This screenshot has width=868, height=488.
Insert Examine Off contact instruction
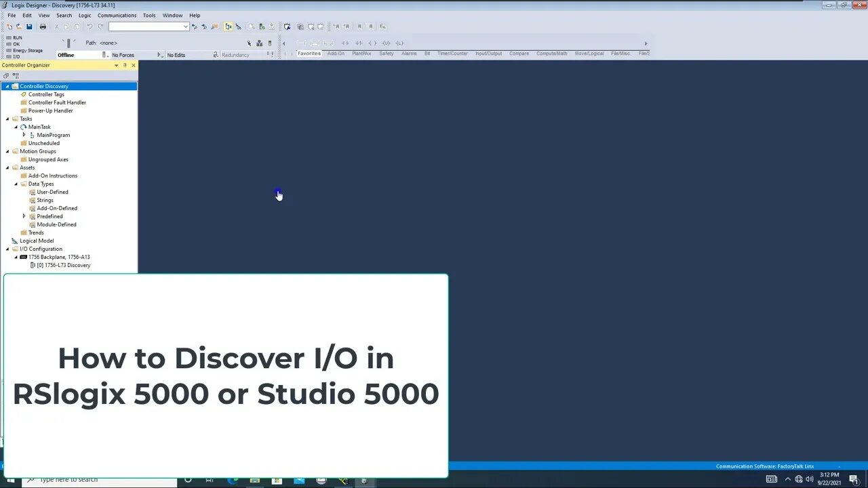pos(359,43)
